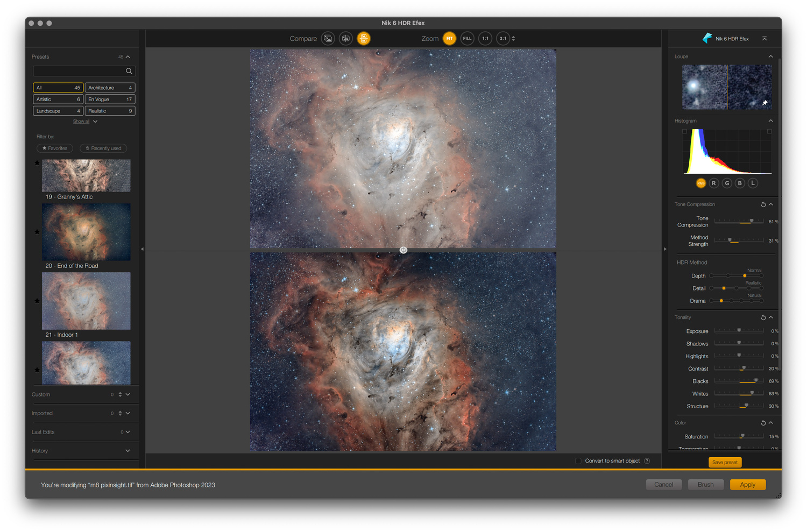Expand the History section
The image size is (807, 532).
click(128, 451)
